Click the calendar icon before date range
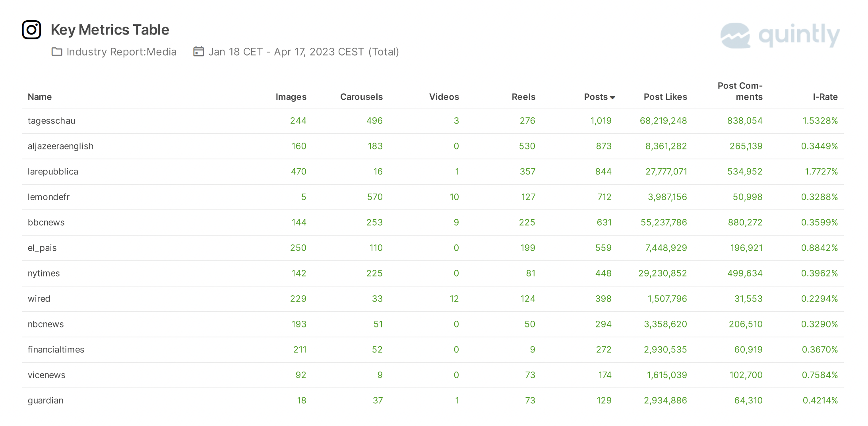 pos(199,52)
